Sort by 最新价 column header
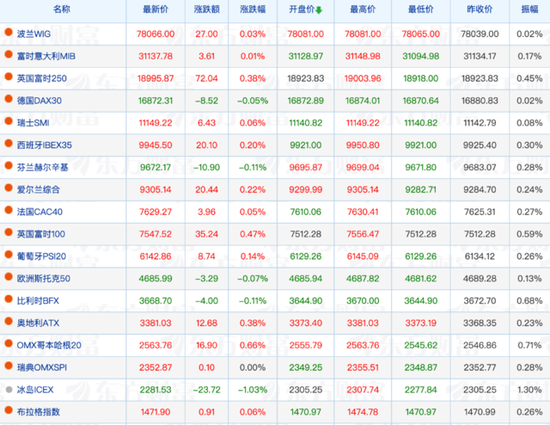Screen dimensions: 550x425 point(155,9)
